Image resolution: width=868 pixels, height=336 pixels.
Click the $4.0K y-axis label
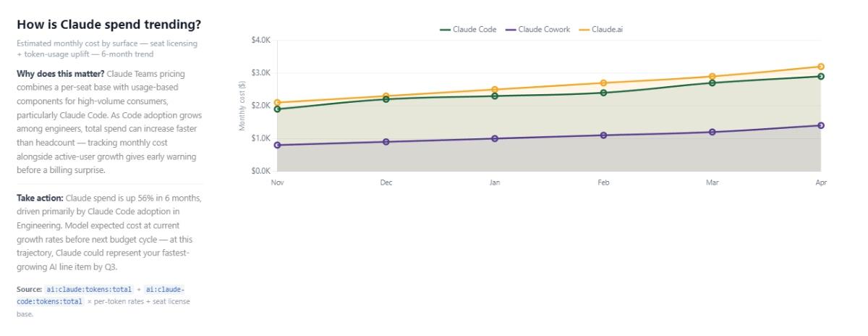(x=260, y=41)
